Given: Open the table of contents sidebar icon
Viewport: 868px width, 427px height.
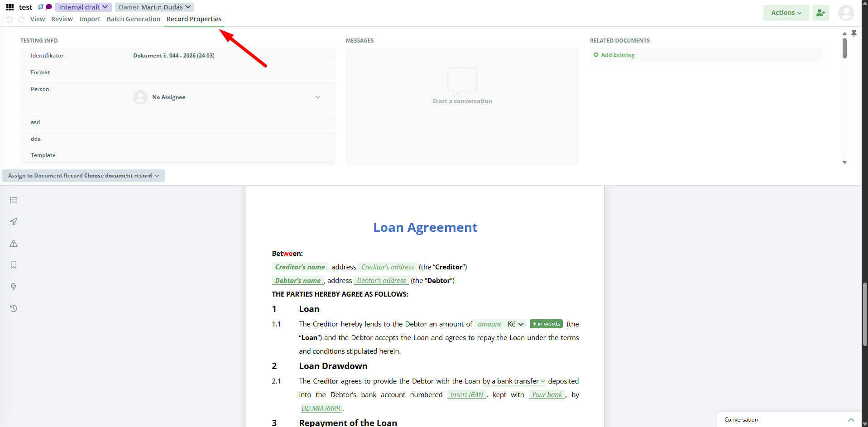Looking at the screenshot, I should pyautogui.click(x=14, y=200).
